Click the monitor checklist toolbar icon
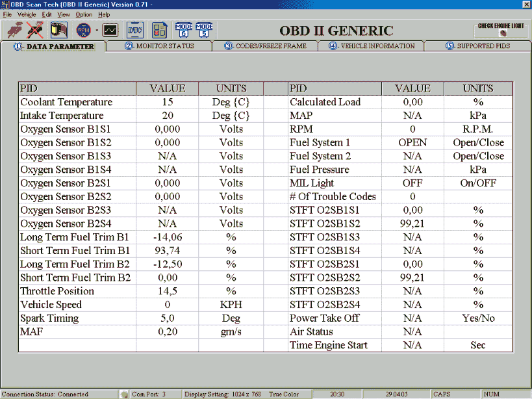The height and width of the screenshot is (399, 532). 159,29
